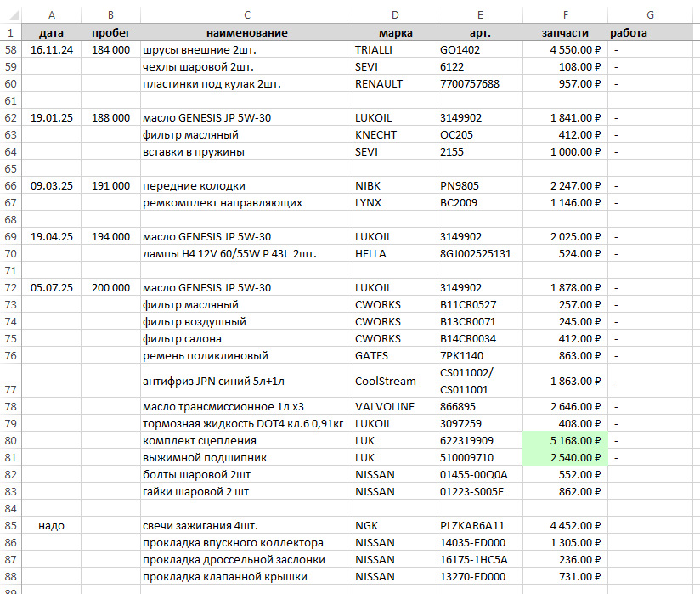
Task: Click the 'работа' header cell
Action: (650, 32)
